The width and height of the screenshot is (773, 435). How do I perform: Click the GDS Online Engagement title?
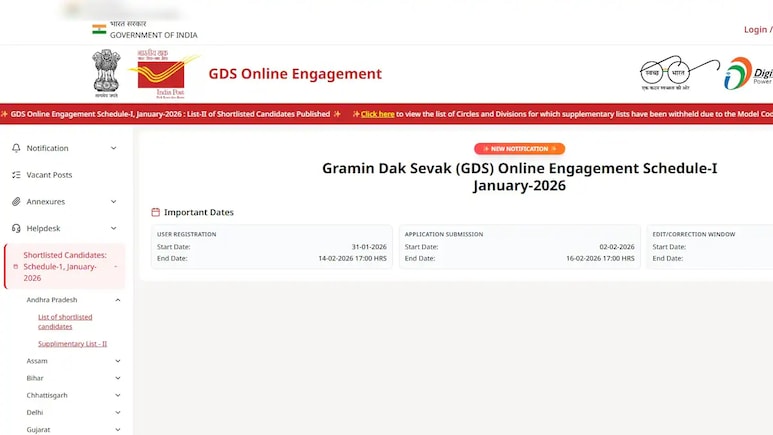pyautogui.click(x=295, y=73)
